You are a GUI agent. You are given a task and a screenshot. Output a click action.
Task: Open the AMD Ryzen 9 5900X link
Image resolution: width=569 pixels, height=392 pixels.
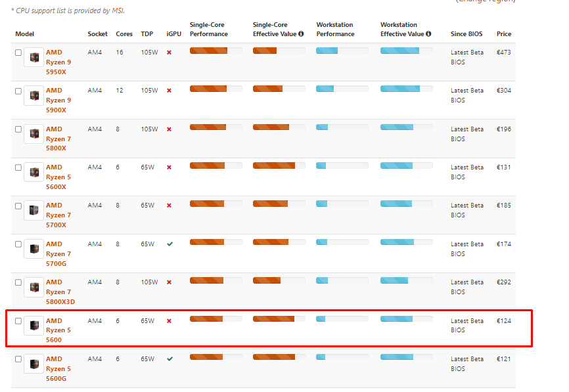pyautogui.click(x=58, y=100)
